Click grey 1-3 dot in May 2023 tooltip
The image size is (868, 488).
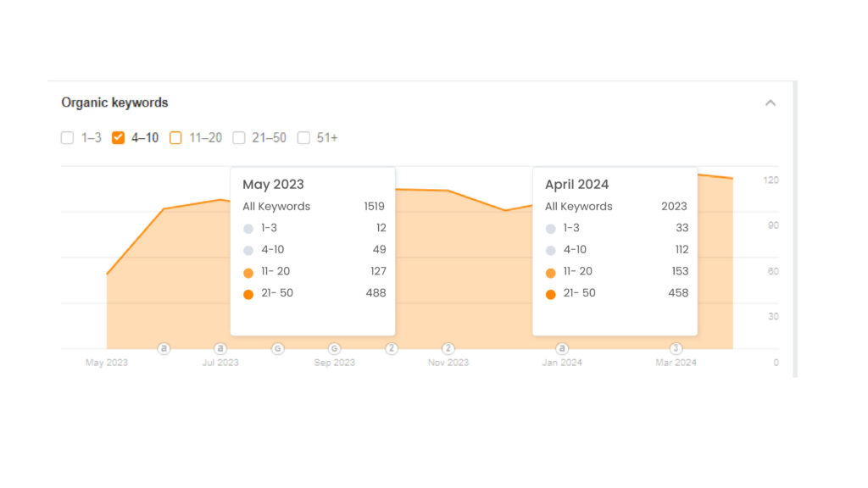(x=248, y=229)
